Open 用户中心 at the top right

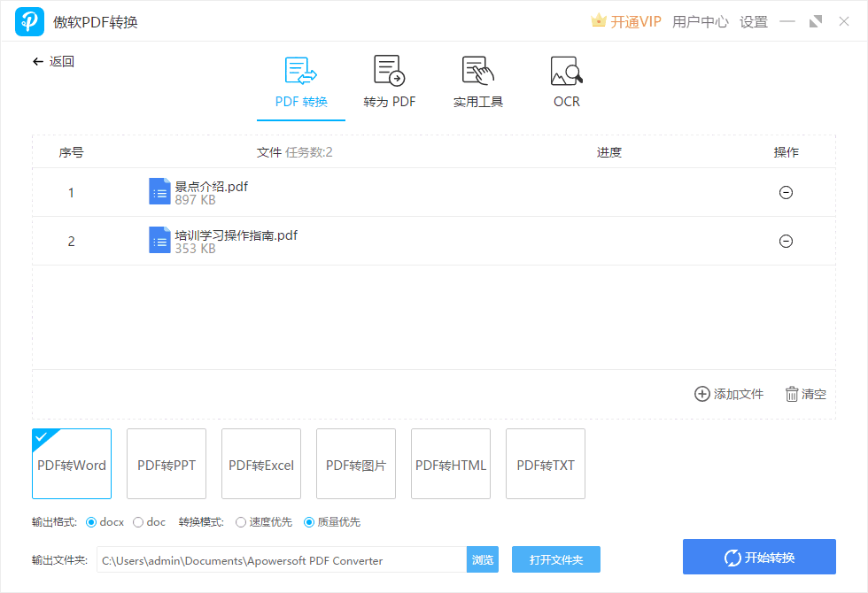point(701,21)
